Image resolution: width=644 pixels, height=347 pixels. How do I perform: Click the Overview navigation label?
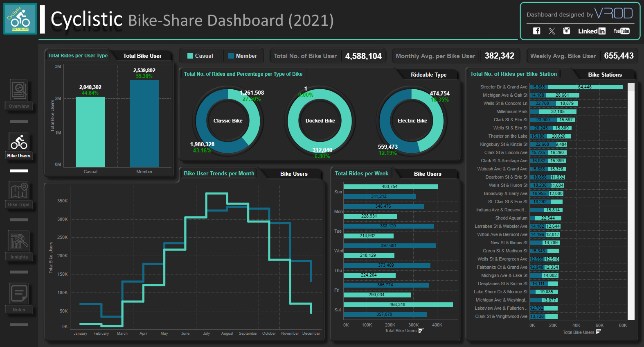[19, 106]
